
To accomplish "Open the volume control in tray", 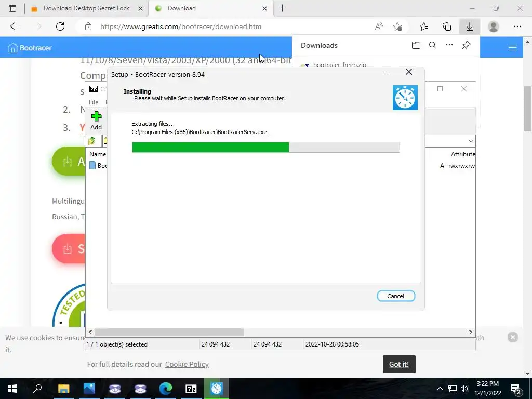I will click(464, 389).
